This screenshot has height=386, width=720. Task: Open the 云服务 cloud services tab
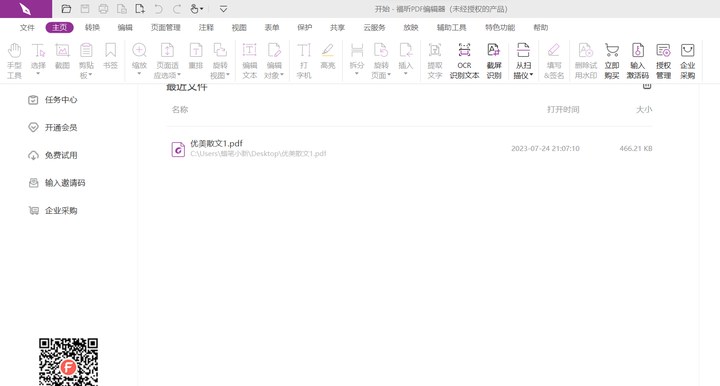click(374, 28)
